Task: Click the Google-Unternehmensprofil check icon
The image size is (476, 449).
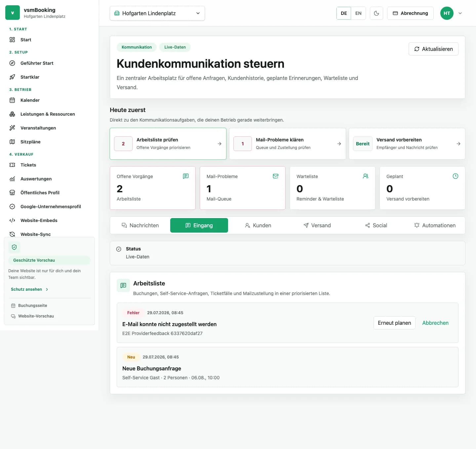Action: (x=12, y=206)
